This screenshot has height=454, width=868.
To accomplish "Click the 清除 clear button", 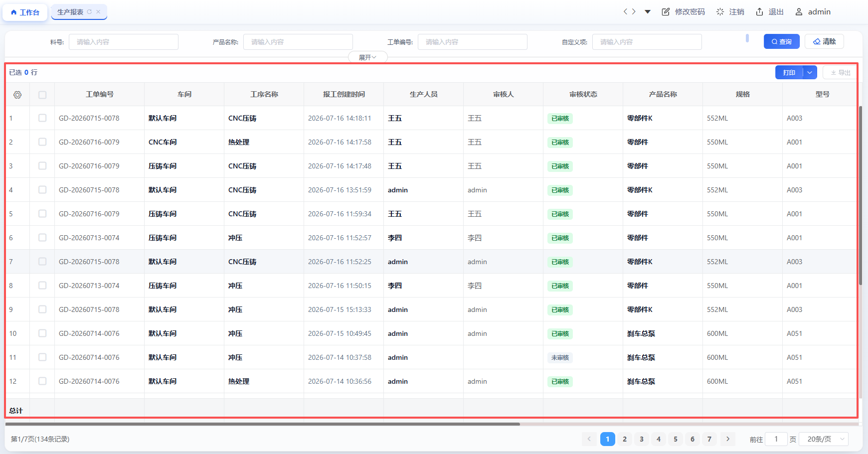I will [824, 41].
